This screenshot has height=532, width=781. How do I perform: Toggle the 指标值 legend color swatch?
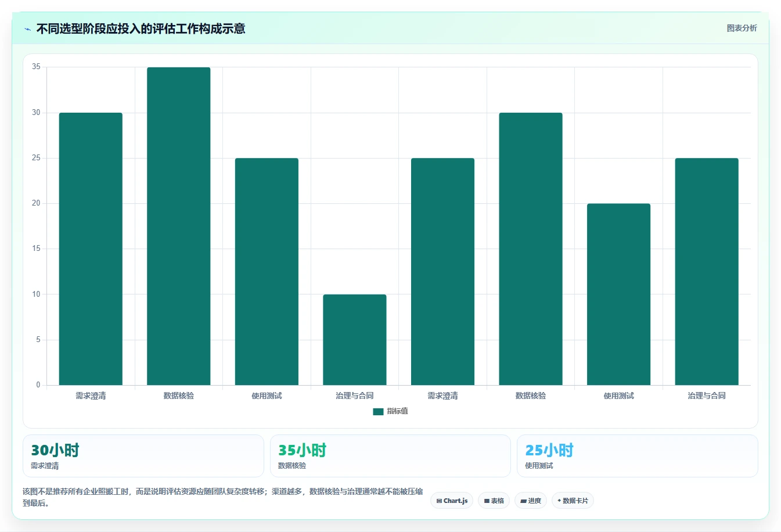pos(378,411)
